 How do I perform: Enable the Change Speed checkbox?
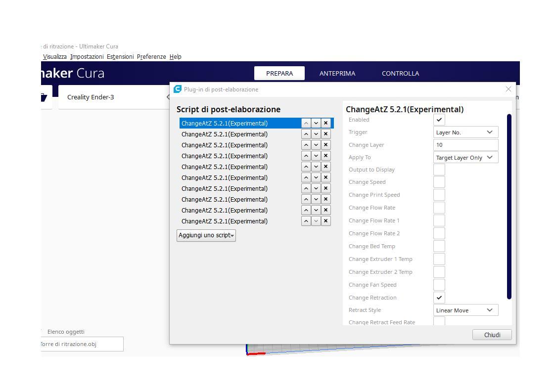pos(439,182)
